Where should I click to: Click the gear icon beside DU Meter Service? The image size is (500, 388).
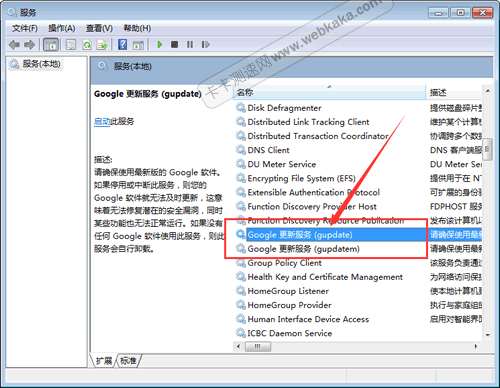(x=241, y=164)
